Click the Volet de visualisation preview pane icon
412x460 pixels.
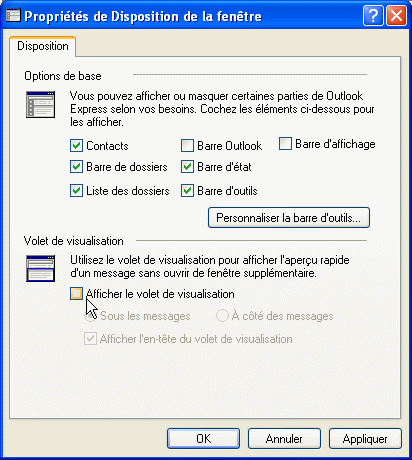[x=40, y=268]
